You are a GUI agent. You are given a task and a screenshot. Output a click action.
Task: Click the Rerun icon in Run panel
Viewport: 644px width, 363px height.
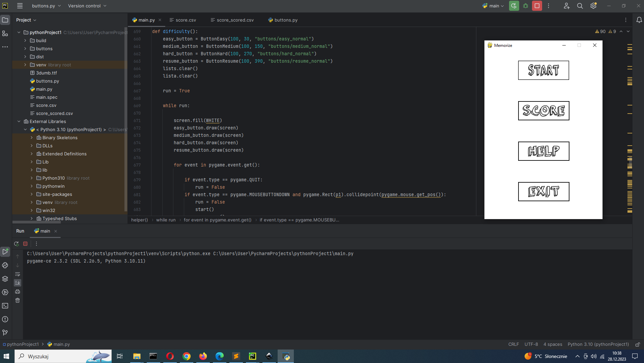tap(17, 244)
